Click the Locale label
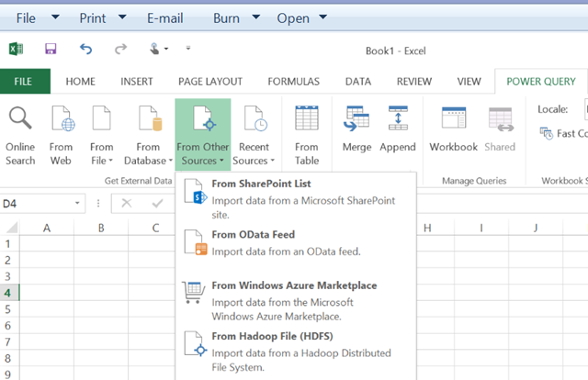This screenshot has height=380, width=588. point(553,109)
